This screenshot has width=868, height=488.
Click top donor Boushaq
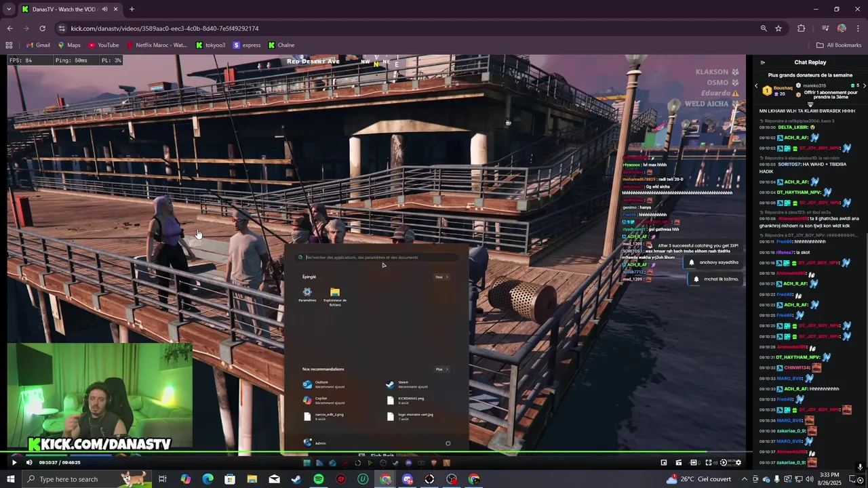783,88
